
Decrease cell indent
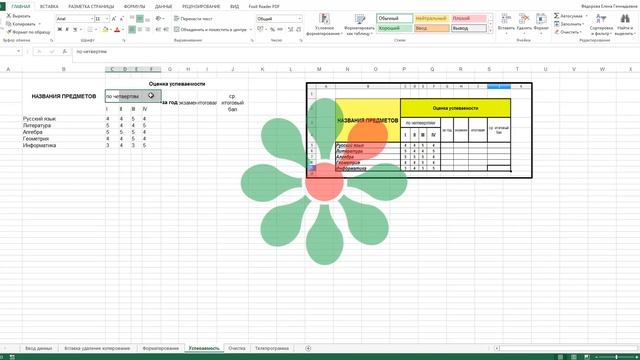(x=158, y=29)
